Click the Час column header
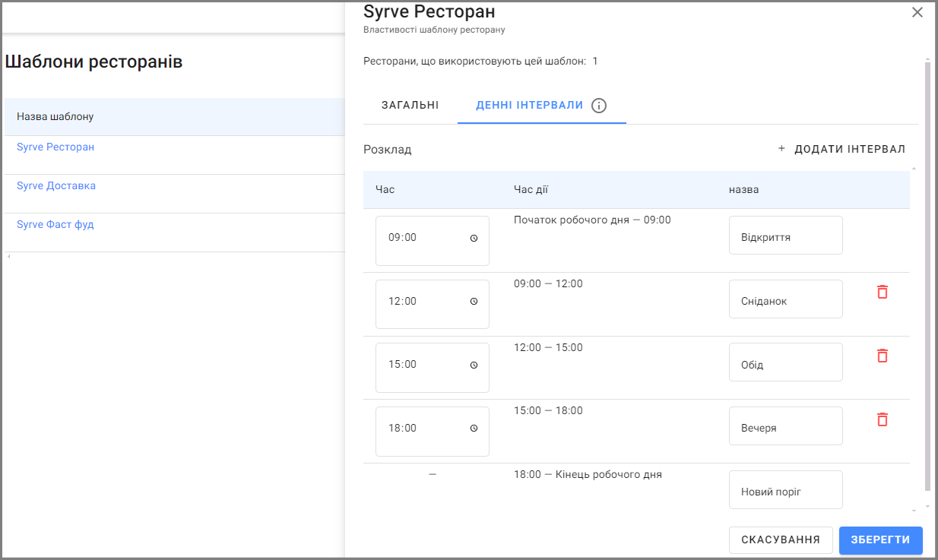 point(385,189)
